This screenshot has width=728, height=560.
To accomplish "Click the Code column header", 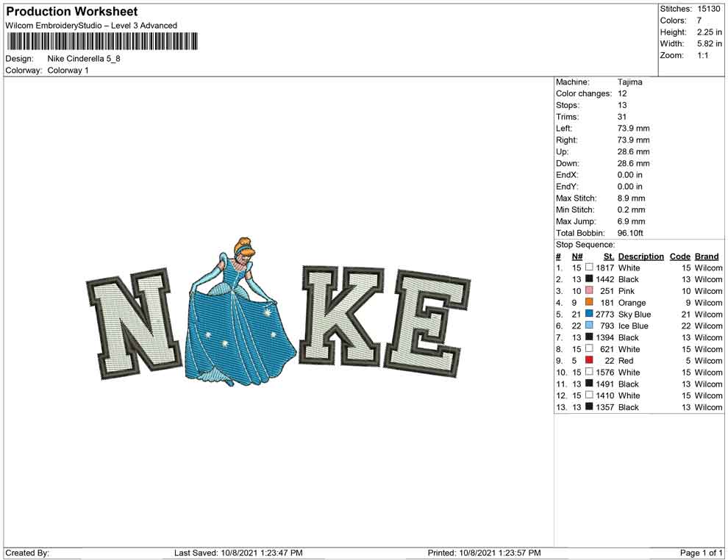I will (x=679, y=256).
